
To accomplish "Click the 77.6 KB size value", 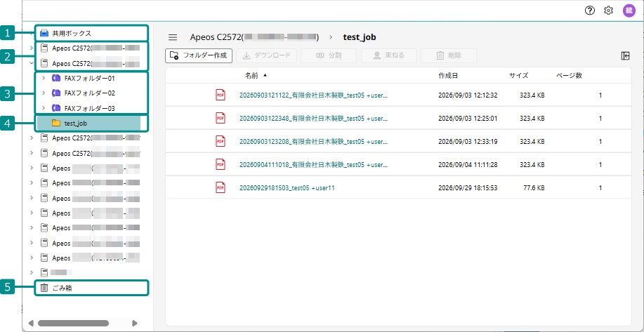I will point(534,187).
